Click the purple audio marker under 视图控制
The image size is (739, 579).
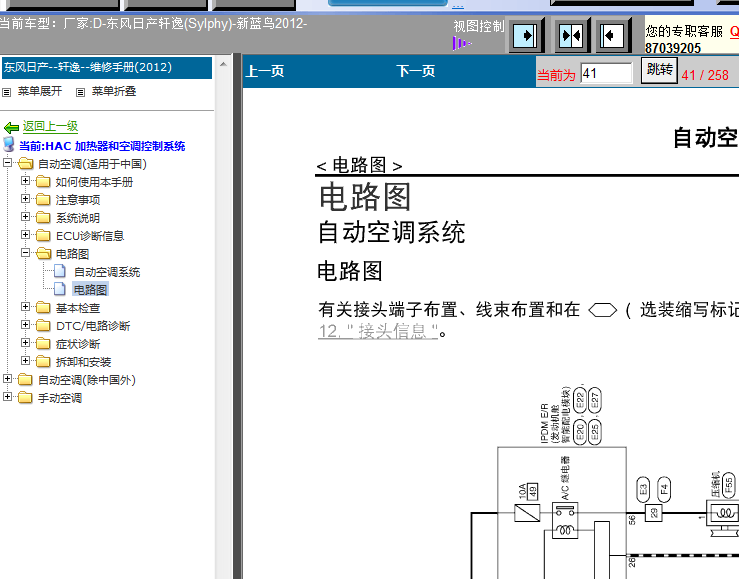[461, 44]
